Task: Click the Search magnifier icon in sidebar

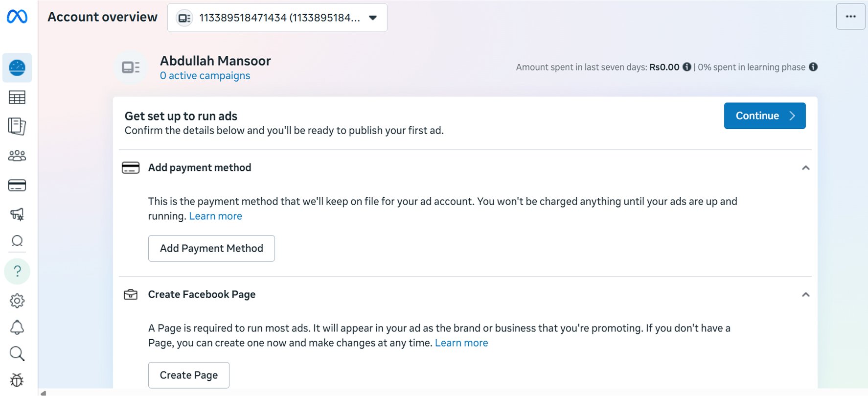Action: pyautogui.click(x=17, y=353)
